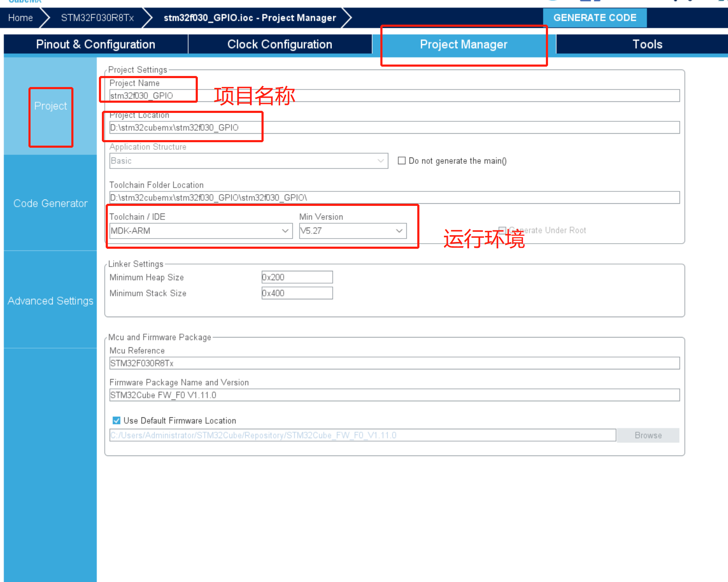
Task: Click the Mcu and Firmware Package label
Action: (160, 337)
